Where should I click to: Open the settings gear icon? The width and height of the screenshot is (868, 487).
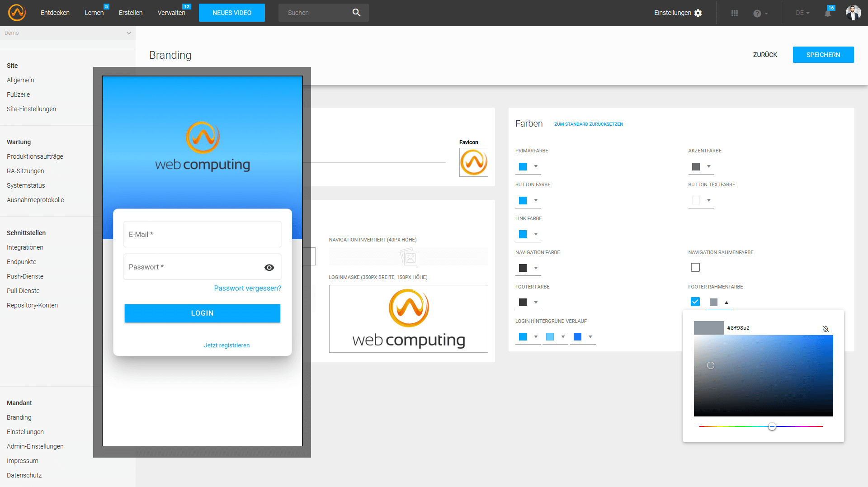coord(698,13)
